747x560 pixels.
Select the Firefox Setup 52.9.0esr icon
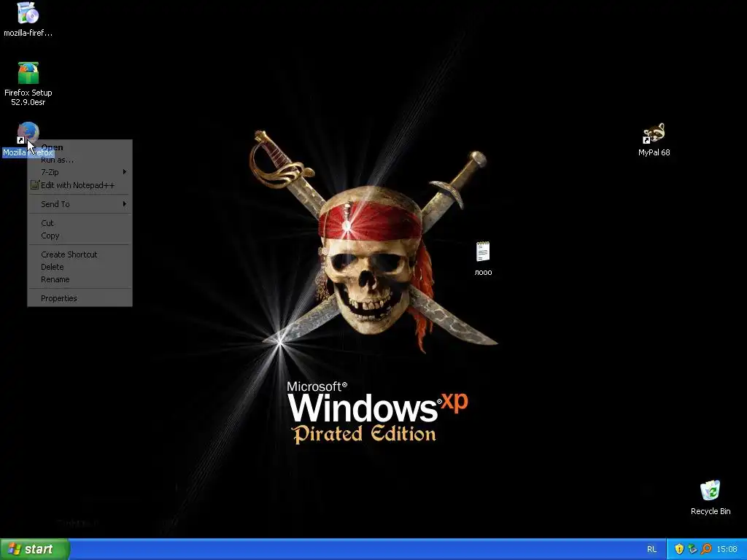[28, 73]
